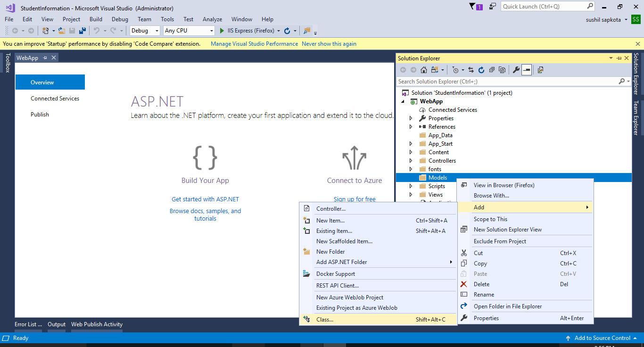Image resolution: width=644 pixels, height=347 pixels.
Task: Choose New Folder from the Add submenu
Action: point(378,252)
